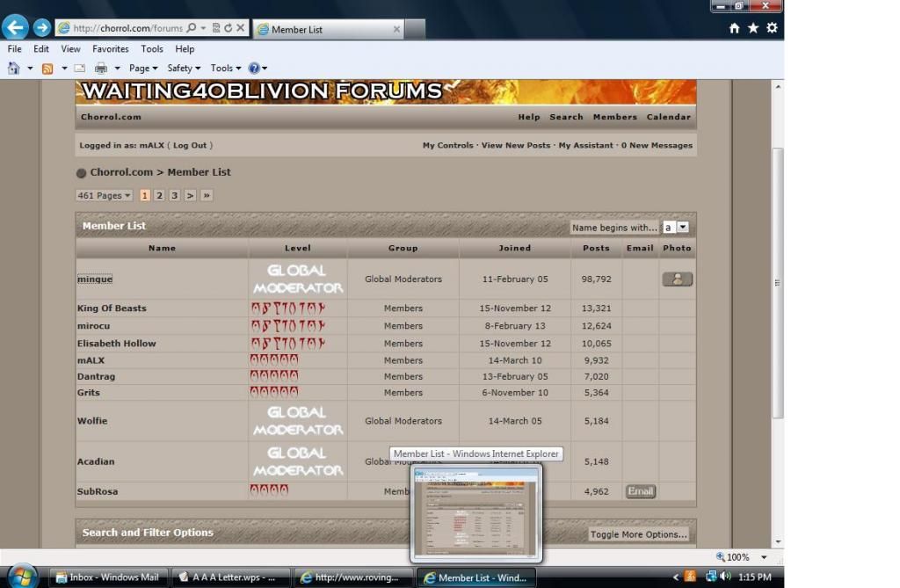View mingue's photo icon

click(x=678, y=279)
